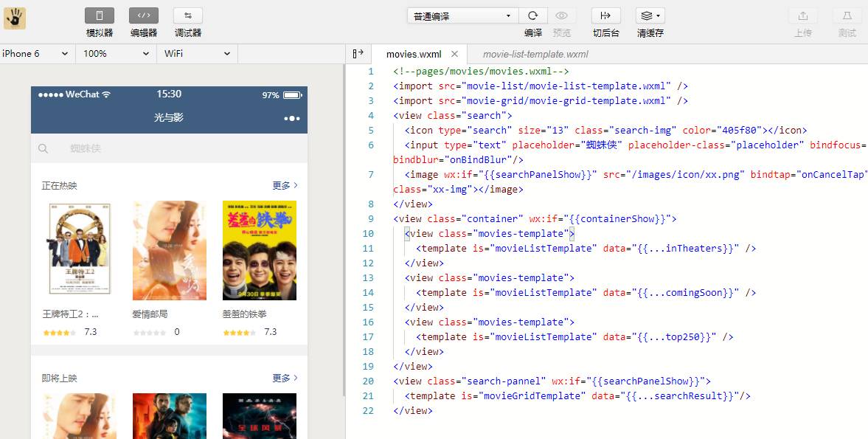Click the 光与影 page title
Screen dimensions: 868x439
tap(169, 118)
